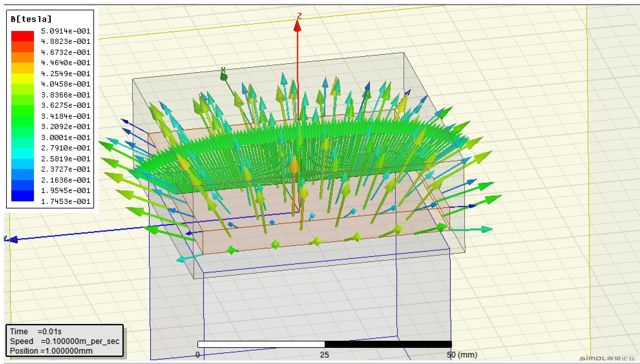Click legend value 2.7910e-001
Image resolution: width=640 pixels, height=364 pixels.
tap(66, 148)
